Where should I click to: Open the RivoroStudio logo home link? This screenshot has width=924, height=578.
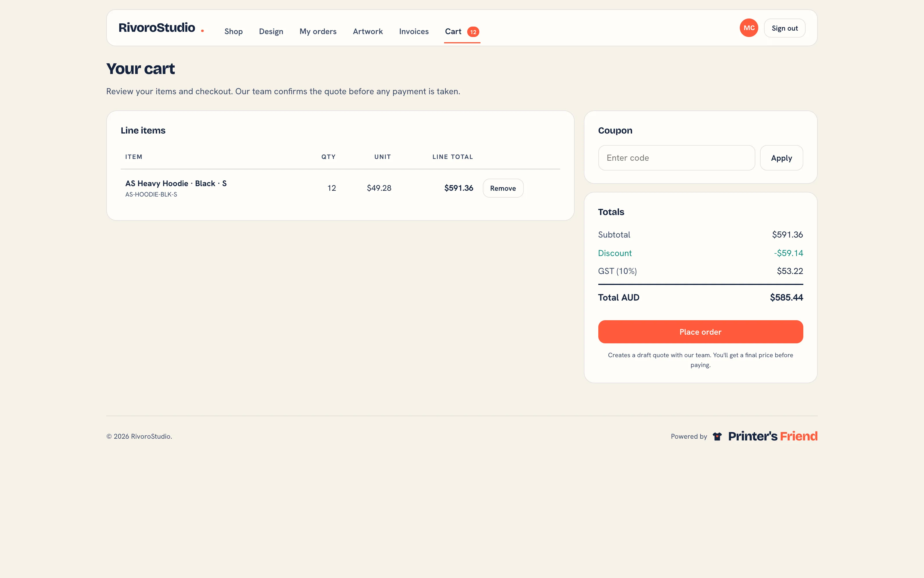pos(161,27)
